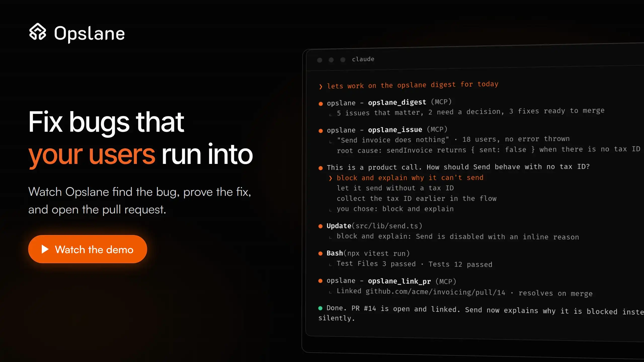The width and height of the screenshot is (644, 362).
Task: Click 'you chose: block and explain' line
Action: pos(395,209)
